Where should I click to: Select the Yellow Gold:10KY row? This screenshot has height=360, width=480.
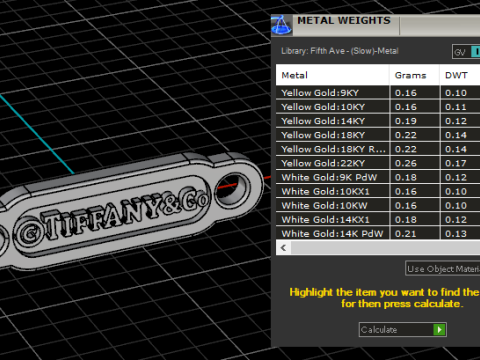click(378, 107)
